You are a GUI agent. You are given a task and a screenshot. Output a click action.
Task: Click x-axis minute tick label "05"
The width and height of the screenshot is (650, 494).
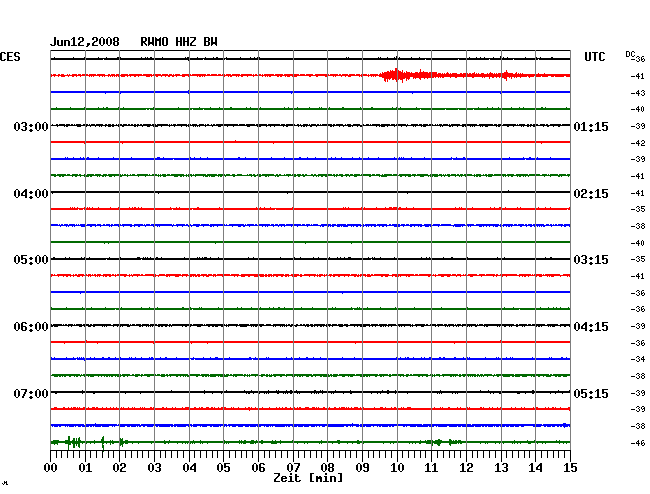[223, 467]
